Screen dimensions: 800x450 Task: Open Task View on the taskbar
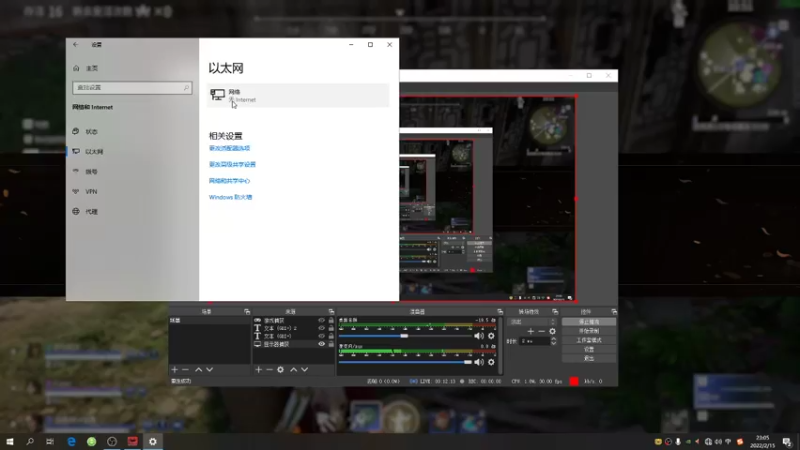coord(49,441)
